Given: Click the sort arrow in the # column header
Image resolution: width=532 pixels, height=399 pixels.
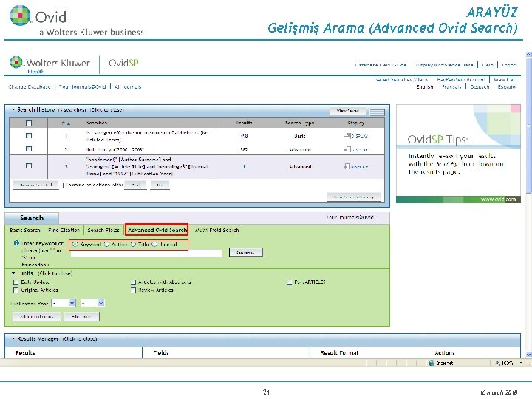Looking at the screenshot, I should pos(68,123).
